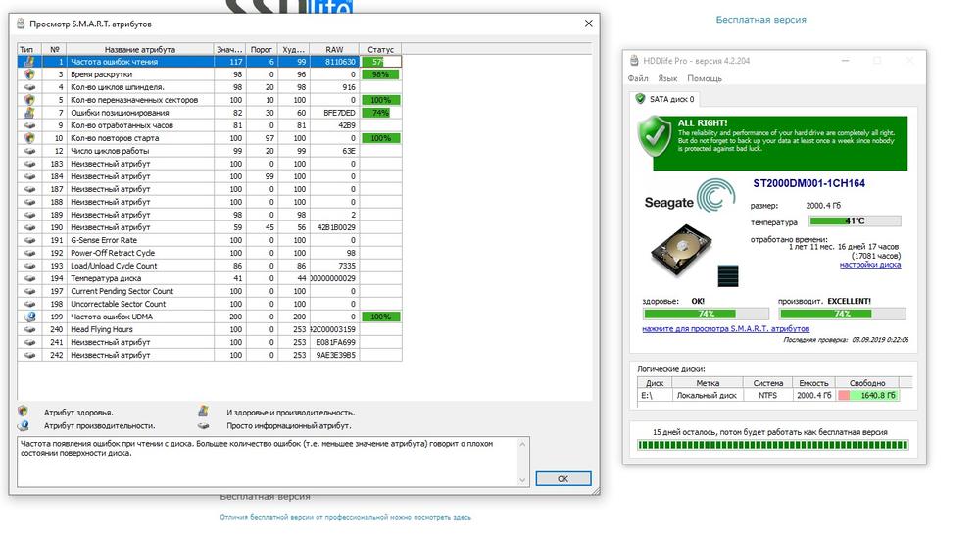Screen dimensions: 980x537
Task: Click the health shield icon for attribute 5
Action: [x=28, y=100]
